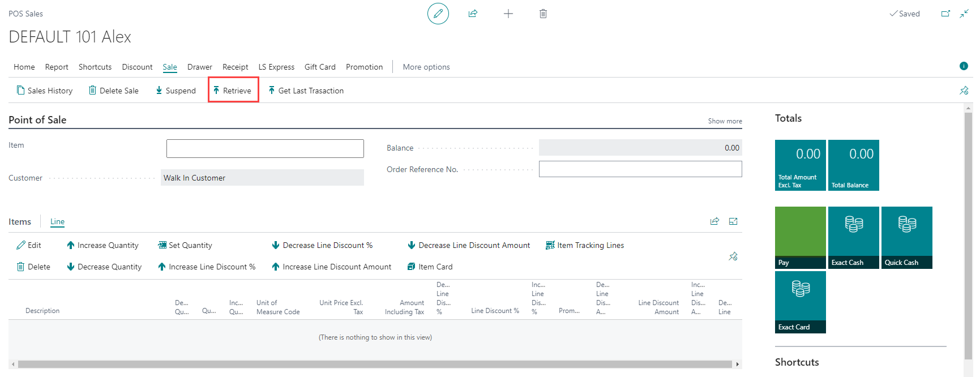Open page in new window icon
Screen dimensions: 980x377
(x=945, y=14)
